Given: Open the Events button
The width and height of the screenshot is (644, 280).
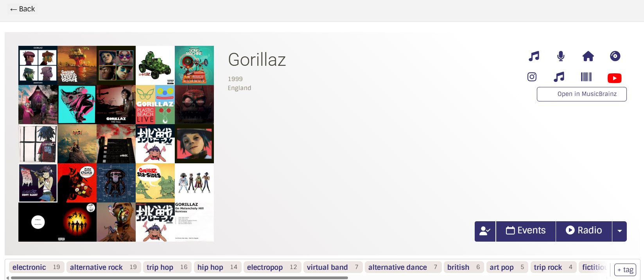Looking at the screenshot, I should (x=526, y=231).
